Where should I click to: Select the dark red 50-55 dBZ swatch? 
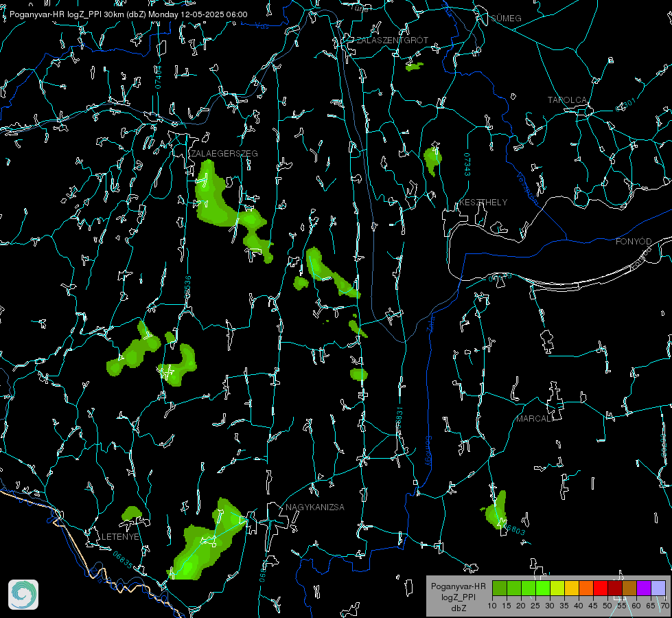click(x=615, y=588)
